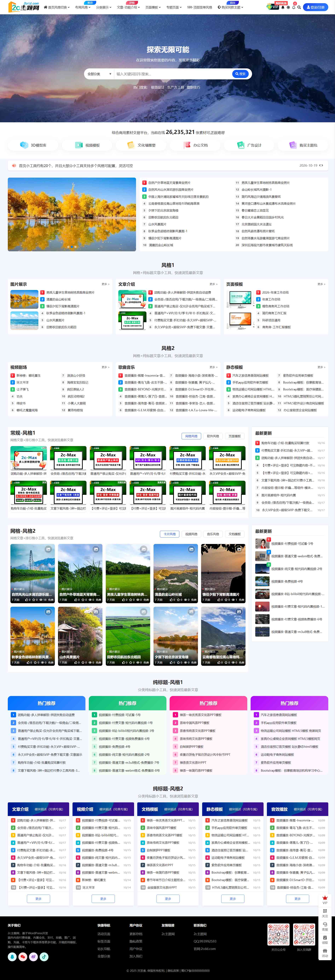Open 9种-顶部菜单风格 menu item
335x980 pixels.
coord(200,7)
